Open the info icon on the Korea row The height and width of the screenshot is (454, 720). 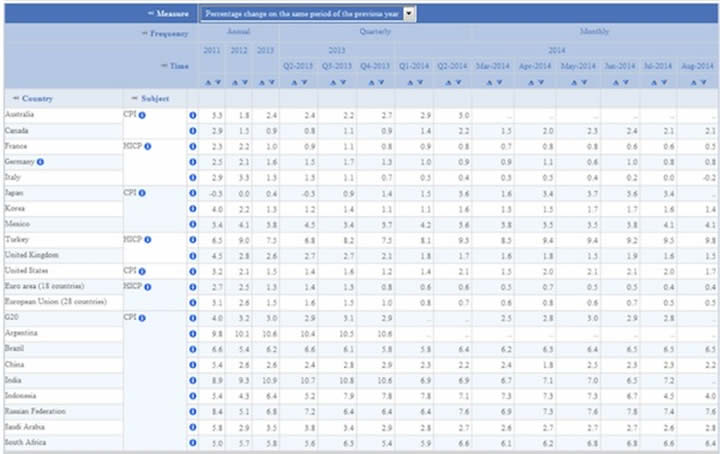[x=193, y=209]
